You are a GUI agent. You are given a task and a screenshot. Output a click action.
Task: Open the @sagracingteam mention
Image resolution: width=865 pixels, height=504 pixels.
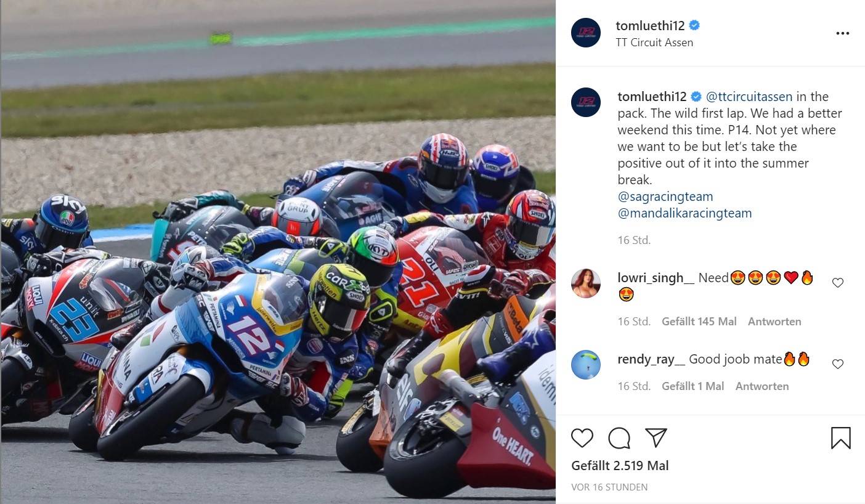665,197
